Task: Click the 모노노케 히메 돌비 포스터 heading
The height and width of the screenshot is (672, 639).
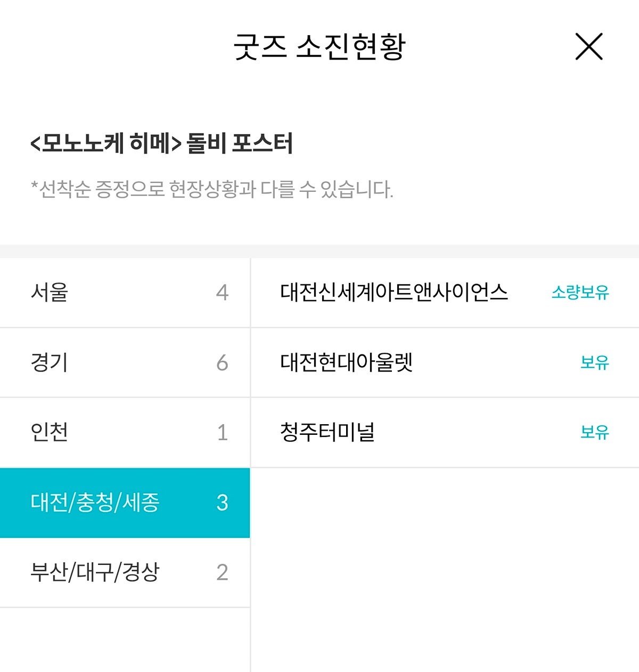Action: click(x=162, y=143)
